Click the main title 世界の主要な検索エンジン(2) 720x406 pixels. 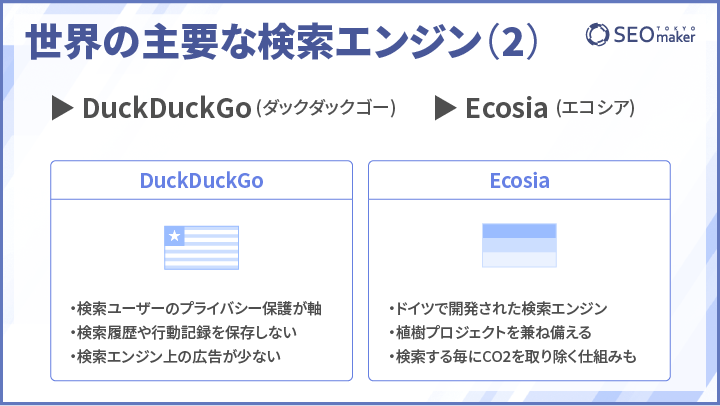click(281, 41)
